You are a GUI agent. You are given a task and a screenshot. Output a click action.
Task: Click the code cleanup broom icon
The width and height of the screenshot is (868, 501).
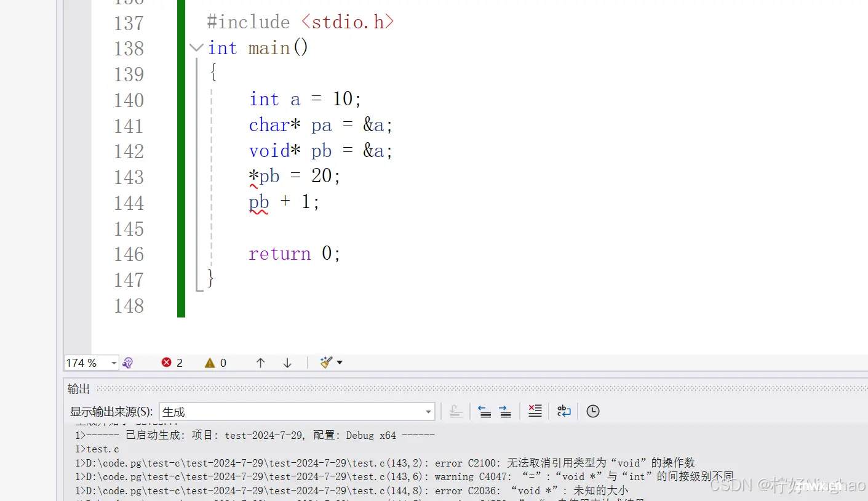pos(327,363)
